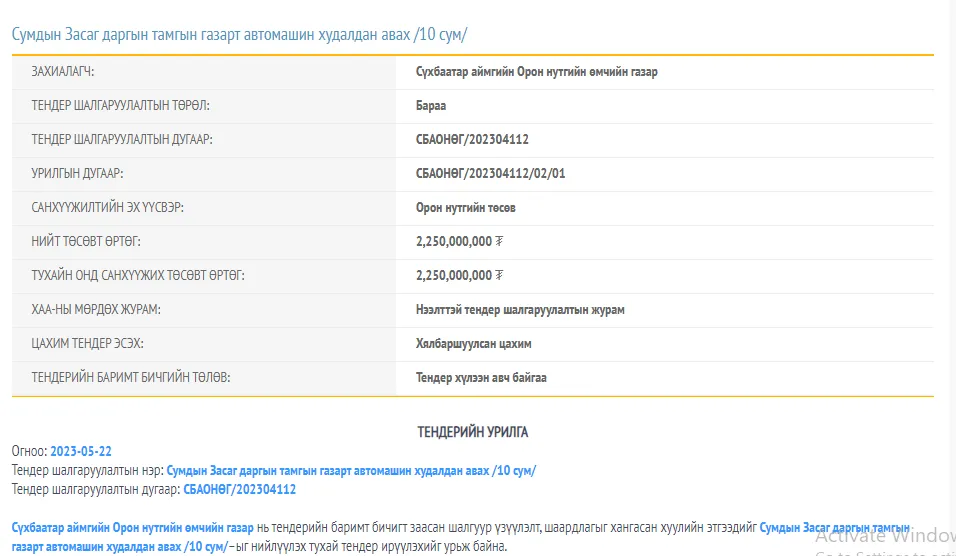Click value Нээлттэй тендер шалгаруулалтын журам
This screenshot has width=956, height=556.
pyautogui.click(x=520, y=310)
